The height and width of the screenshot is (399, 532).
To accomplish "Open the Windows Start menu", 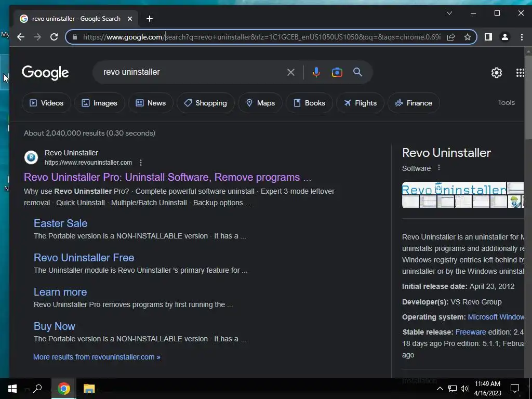I will (12, 389).
